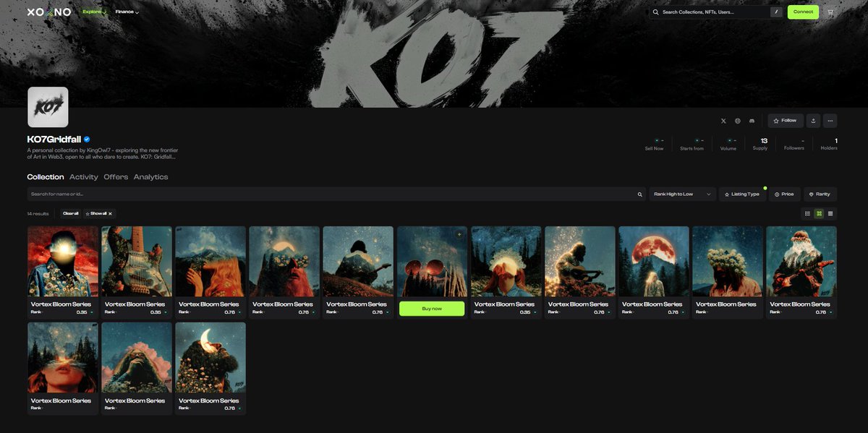The width and height of the screenshot is (868, 433).
Task: Click the magnifier icon in collection search bar
Action: (639, 194)
